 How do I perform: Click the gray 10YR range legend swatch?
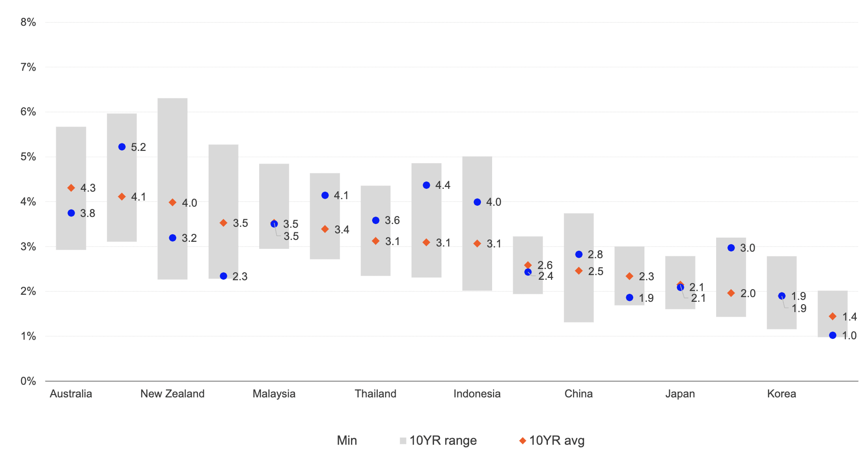coord(403,441)
